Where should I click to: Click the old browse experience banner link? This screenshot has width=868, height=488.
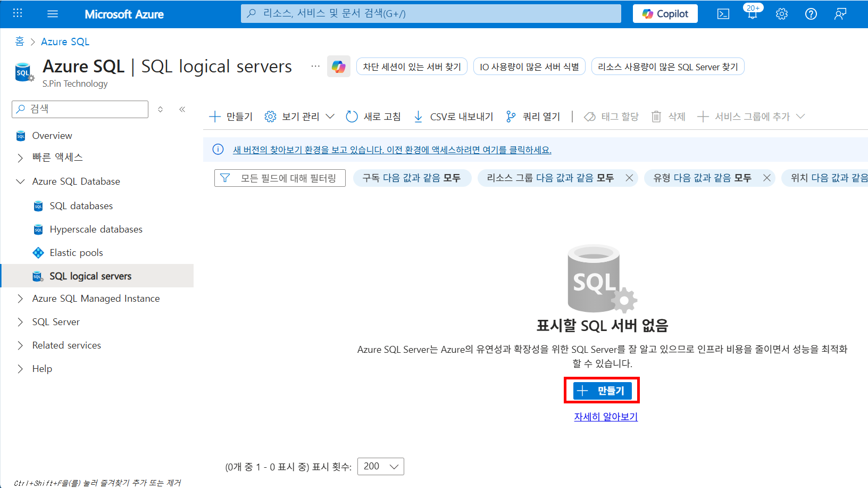pyautogui.click(x=392, y=150)
